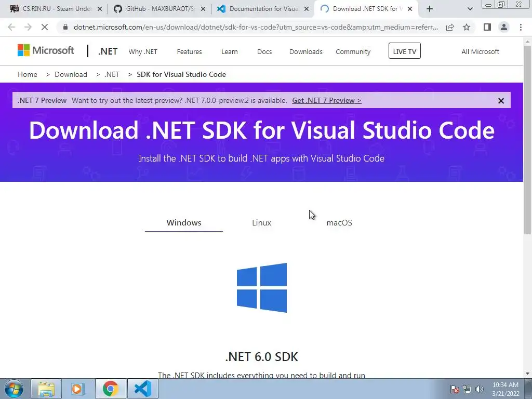Click the scrollbar down arrow

527,374
